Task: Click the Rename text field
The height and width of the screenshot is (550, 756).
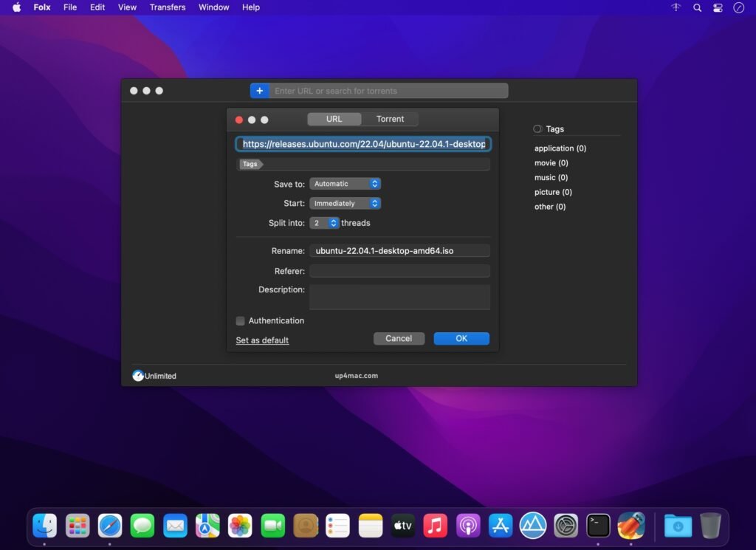Action: coord(399,250)
